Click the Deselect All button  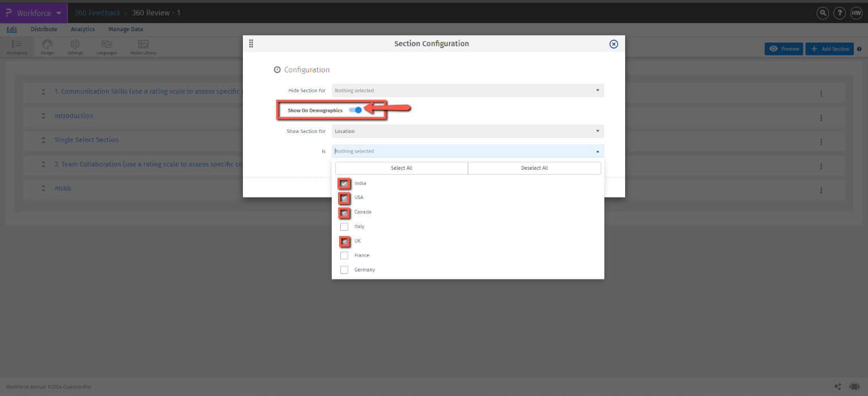535,168
